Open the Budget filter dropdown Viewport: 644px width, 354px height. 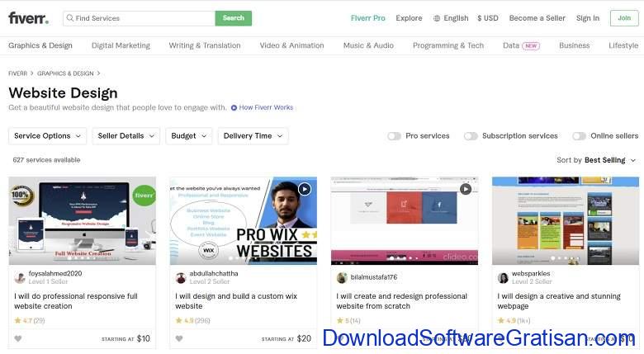click(189, 136)
